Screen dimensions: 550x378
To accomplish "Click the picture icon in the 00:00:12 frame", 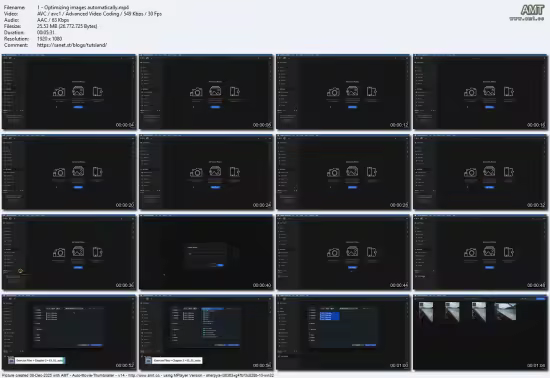I will 352,91.
